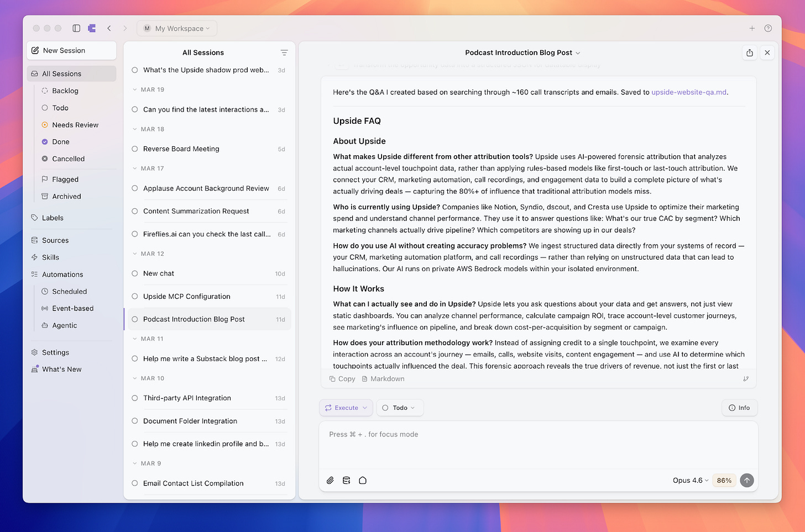
Task: Click the working folder icon in composer
Action: pos(363,480)
